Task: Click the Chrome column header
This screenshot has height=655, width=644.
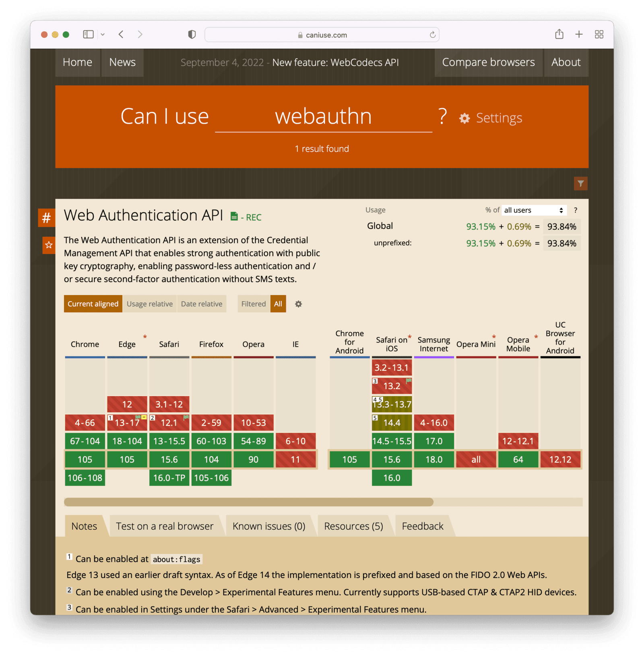Action: pyautogui.click(x=85, y=344)
